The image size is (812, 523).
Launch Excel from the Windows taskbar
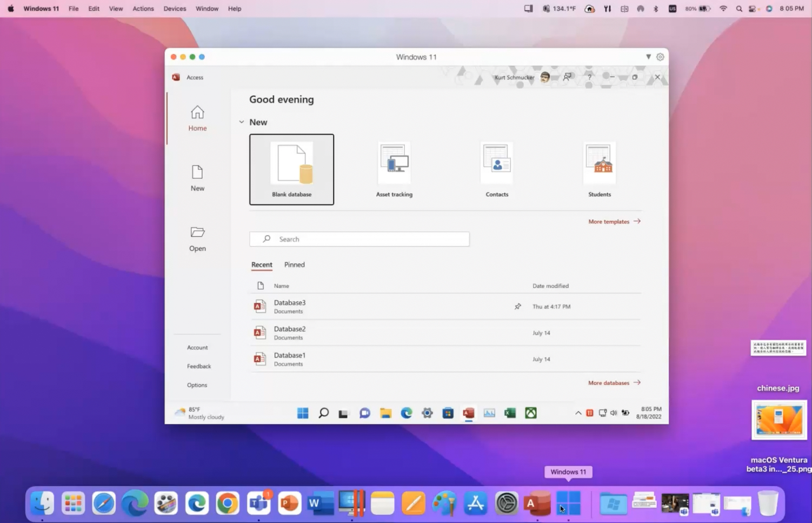tap(510, 413)
